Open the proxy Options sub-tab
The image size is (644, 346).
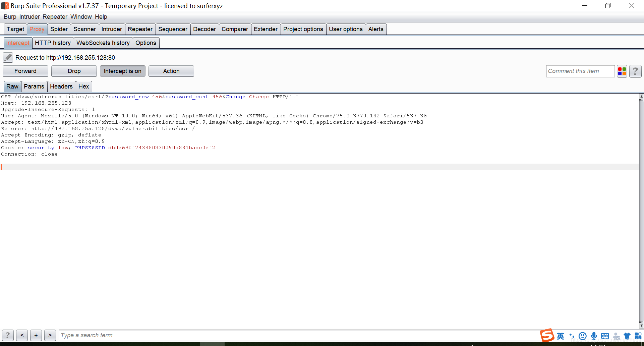146,43
